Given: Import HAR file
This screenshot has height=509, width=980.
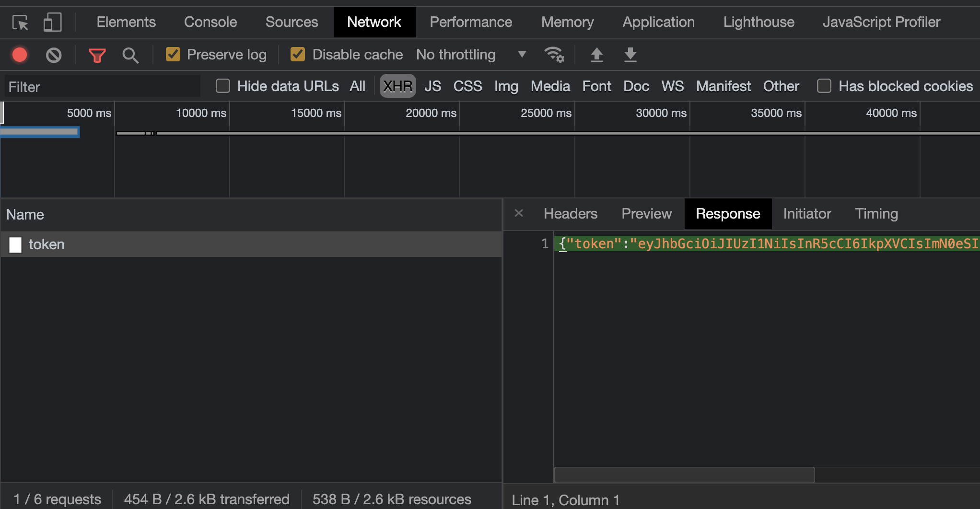Looking at the screenshot, I should 597,55.
